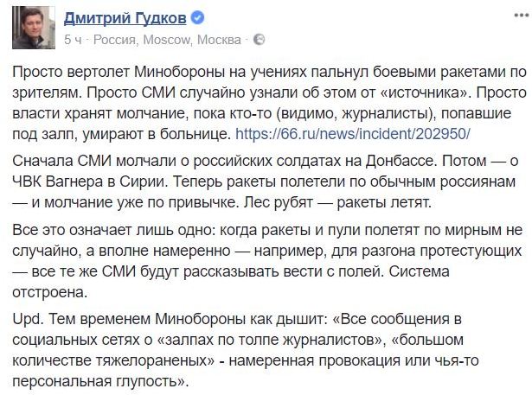Click the quoted phrase «залпах по толпе журналистов»

(271, 340)
